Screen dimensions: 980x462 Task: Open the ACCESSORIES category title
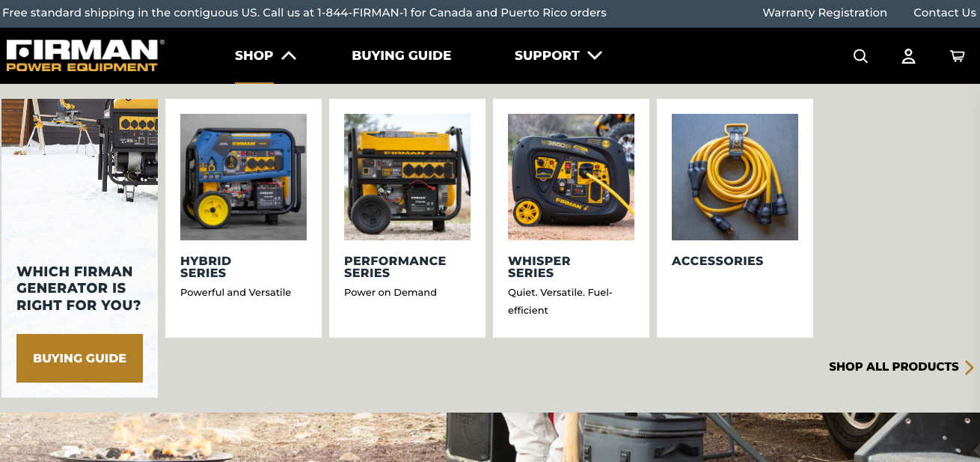coord(717,261)
